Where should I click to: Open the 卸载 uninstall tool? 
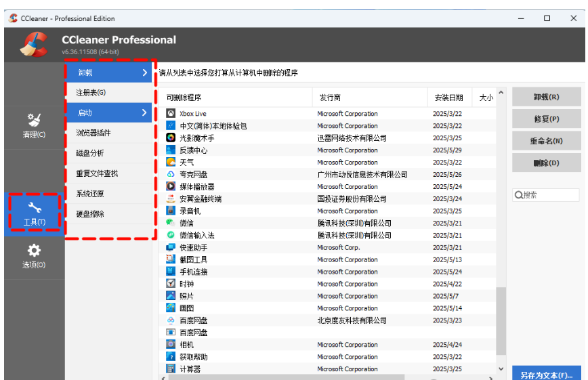point(109,72)
